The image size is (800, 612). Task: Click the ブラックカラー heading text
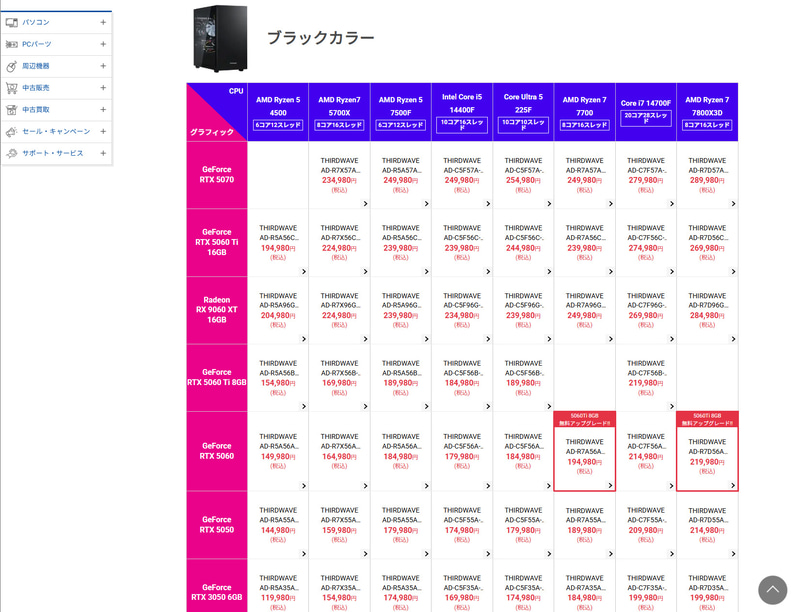[321, 38]
